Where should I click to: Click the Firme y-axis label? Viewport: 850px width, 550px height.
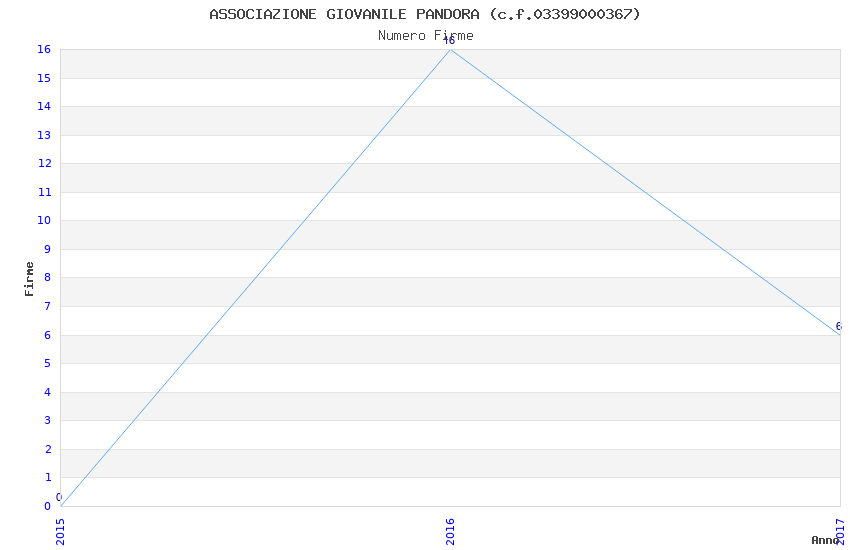[29, 279]
